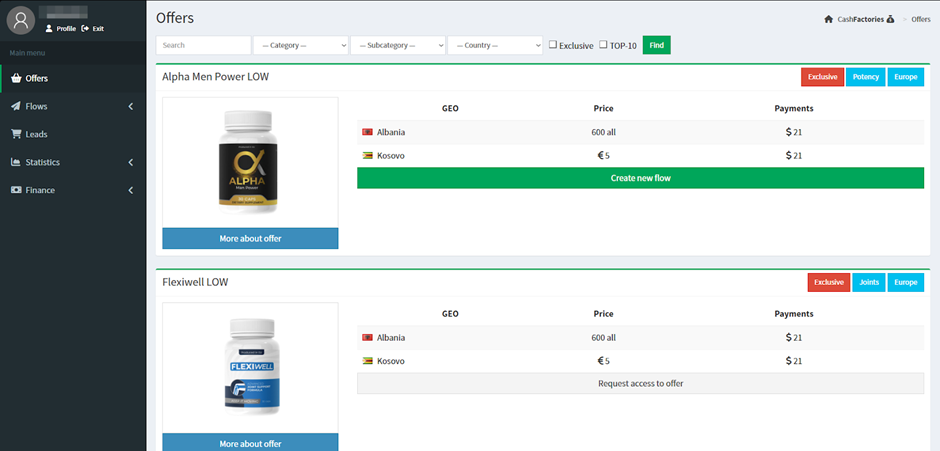Open the Category dropdown
940x451 pixels.
pyautogui.click(x=300, y=45)
